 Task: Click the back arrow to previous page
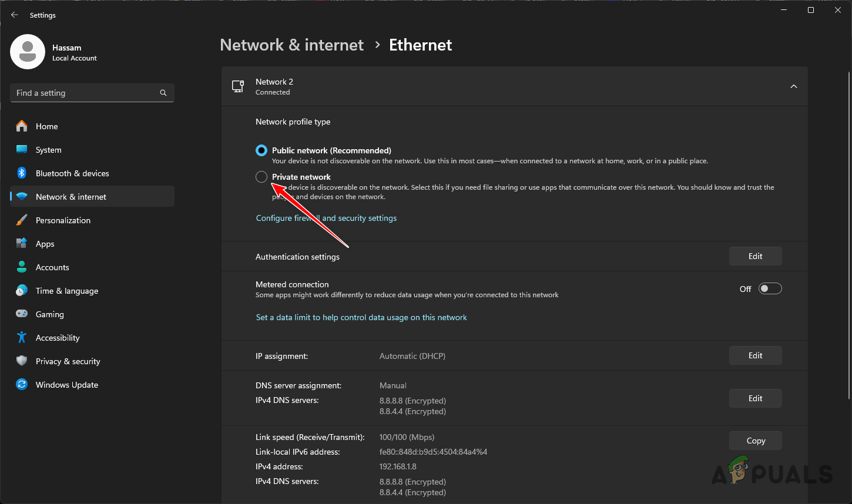click(14, 15)
